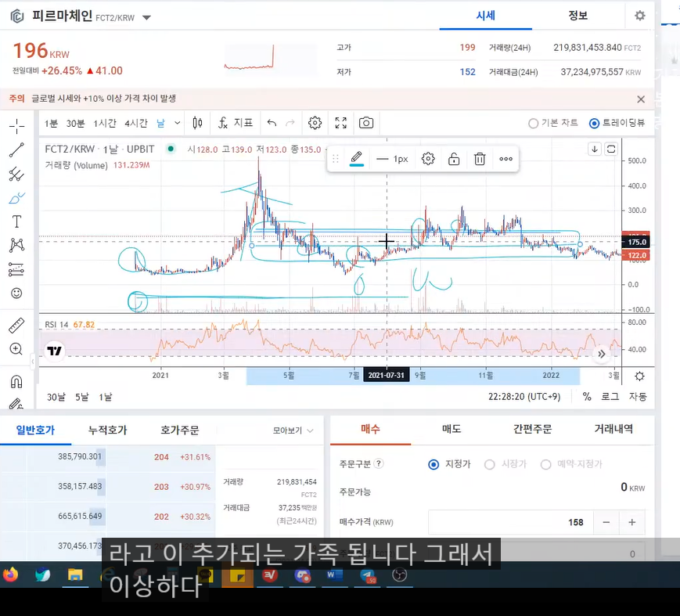Open chart settings gear in toolbar
The image size is (680, 616).
[315, 123]
